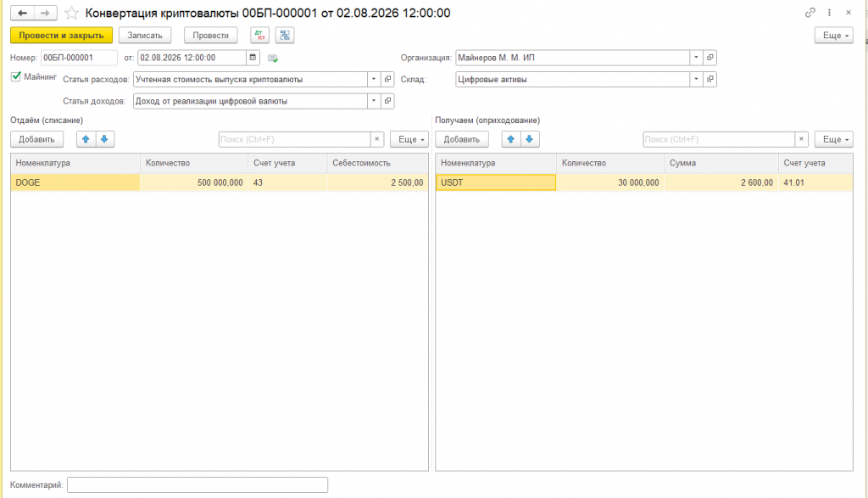Select the DOGE nomenclature cell
This screenshot has width=868, height=498.
point(75,182)
